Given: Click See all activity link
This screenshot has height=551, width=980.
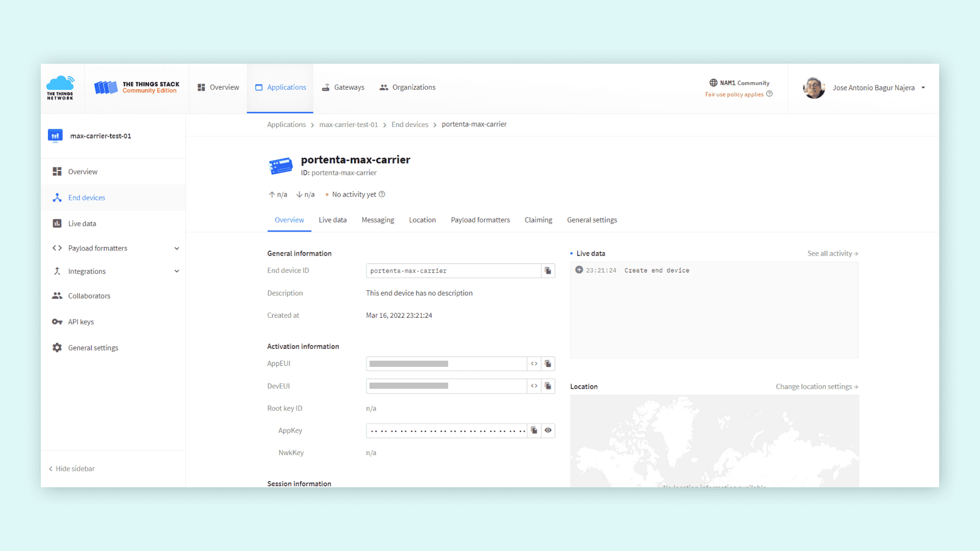Looking at the screenshot, I should click(x=832, y=254).
